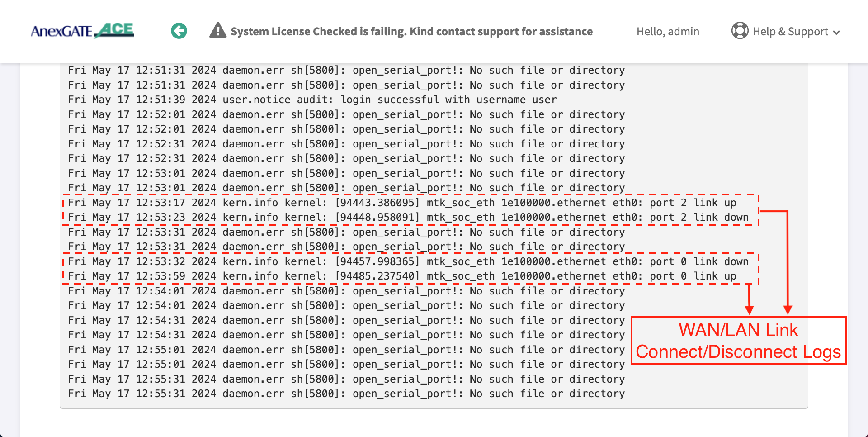Viewport: 868px width, 437px height.
Task: Click the AnexGATE ACE logo
Action: [82, 31]
